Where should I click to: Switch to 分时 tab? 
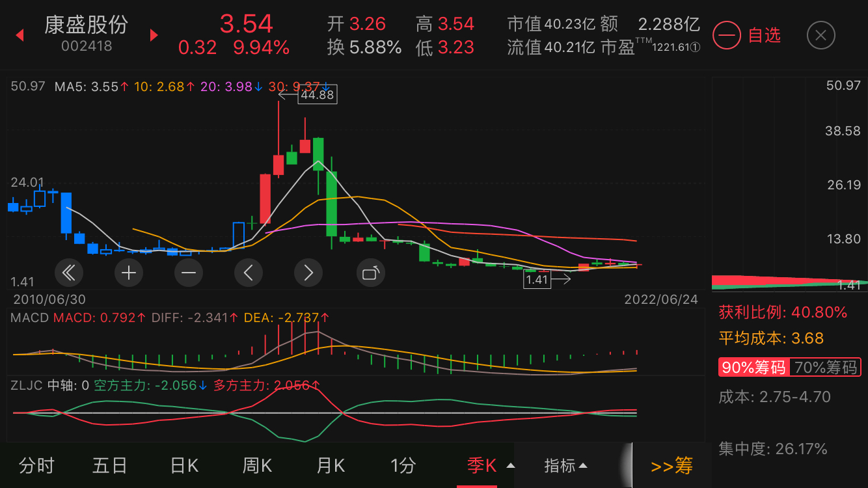[36, 465]
